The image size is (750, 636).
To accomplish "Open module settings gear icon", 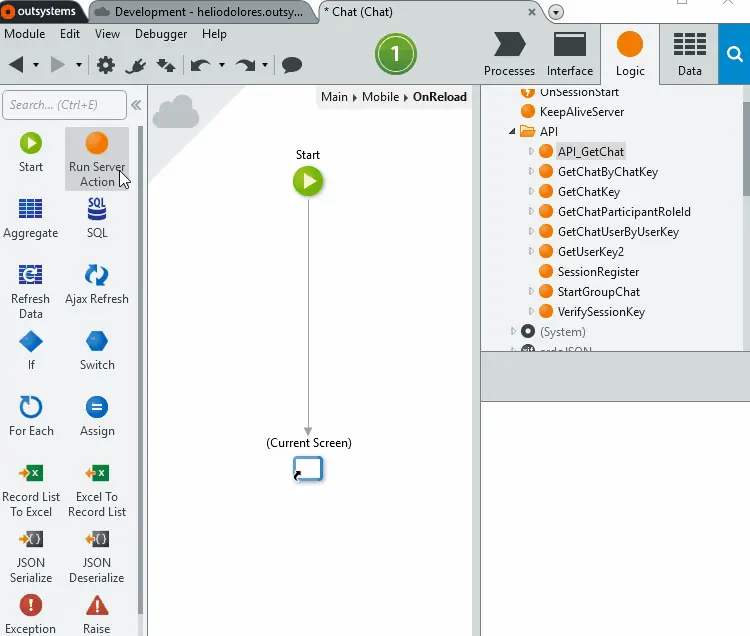I will coord(106,65).
